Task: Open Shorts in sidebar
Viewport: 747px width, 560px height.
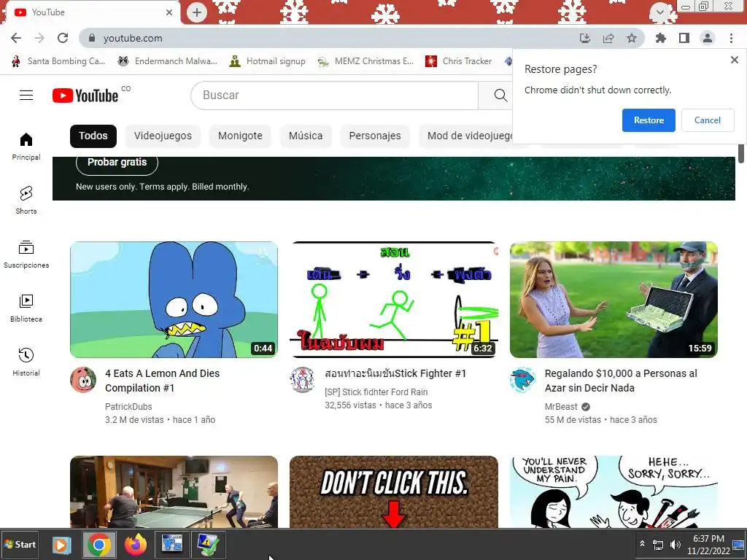Action: pos(26,200)
